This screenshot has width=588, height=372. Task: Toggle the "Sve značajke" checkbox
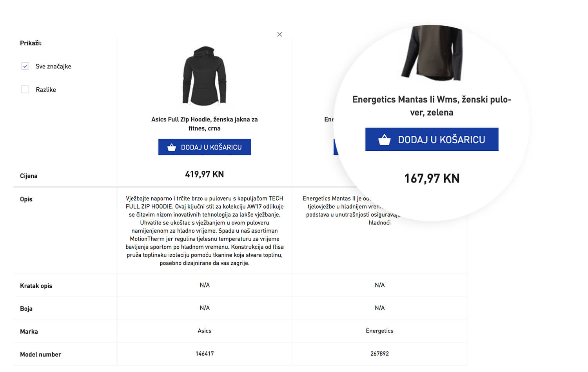(x=25, y=66)
